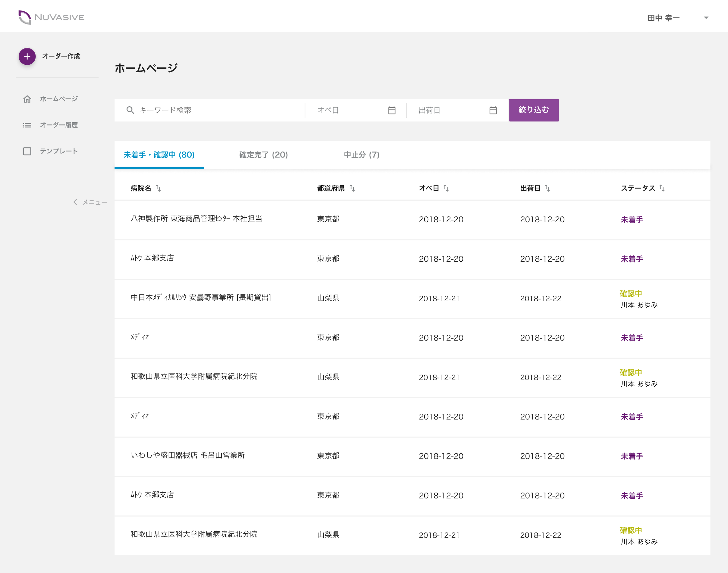Open the 田中 幸一 user dropdown arrow
The image size is (728, 573).
(706, 18)
